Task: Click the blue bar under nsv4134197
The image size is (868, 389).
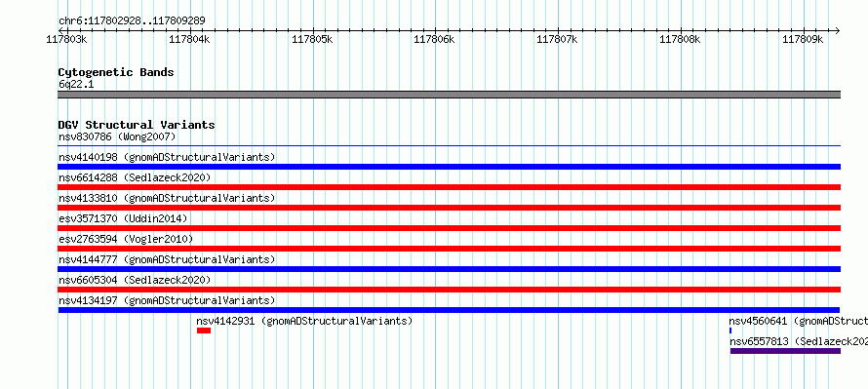Action: click(x=449, y=310)
